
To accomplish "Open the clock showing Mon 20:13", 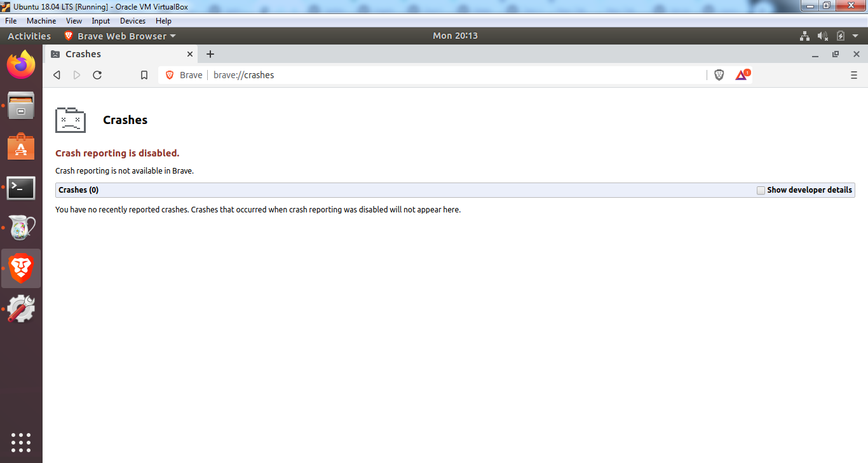I will click(455, 36).
